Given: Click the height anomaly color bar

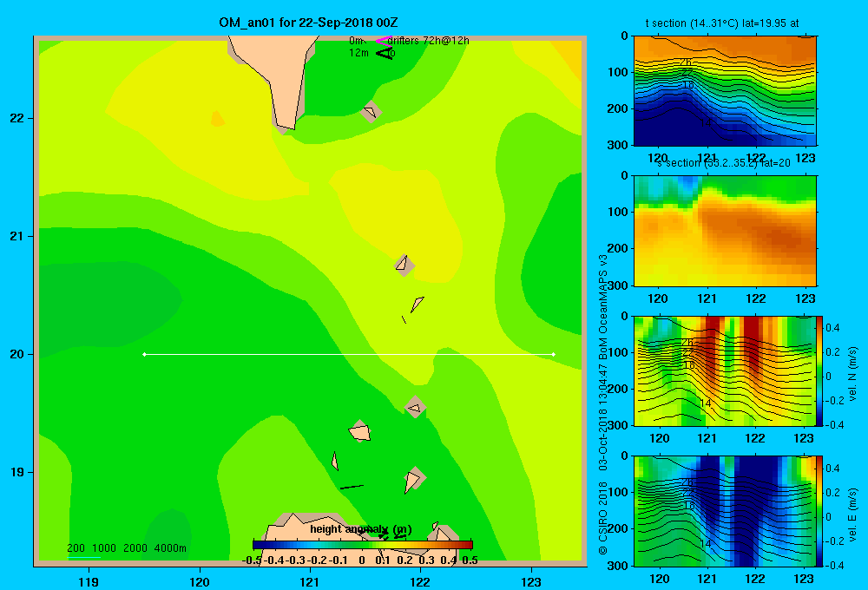Looking at the screenshot, I should click(x=362, y=544).
